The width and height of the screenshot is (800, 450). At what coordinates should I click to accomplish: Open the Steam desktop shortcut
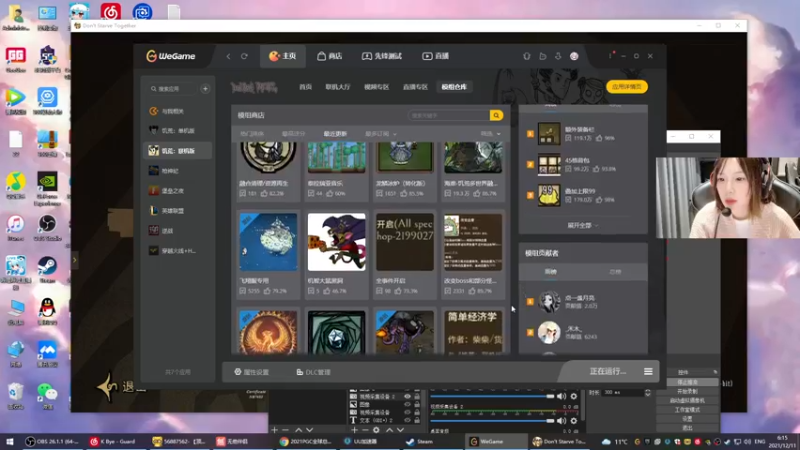pyautogui.click(x=47, y=270)
